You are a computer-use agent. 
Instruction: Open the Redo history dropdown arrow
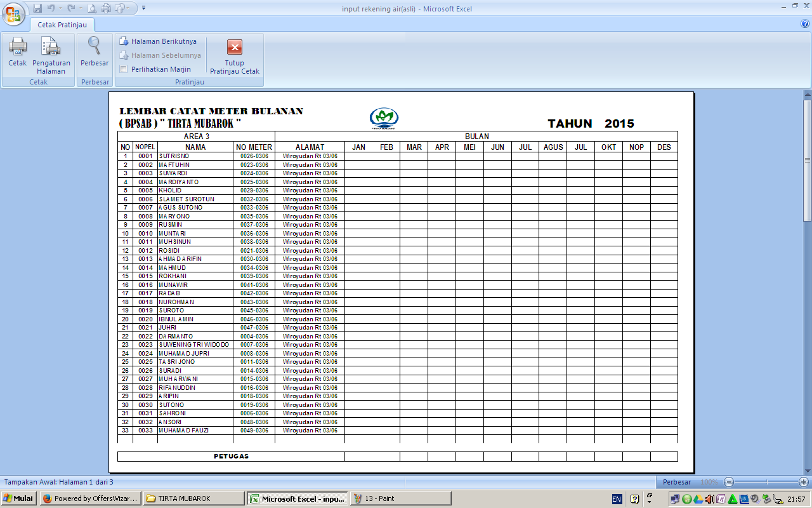click(x=80, y=9)
